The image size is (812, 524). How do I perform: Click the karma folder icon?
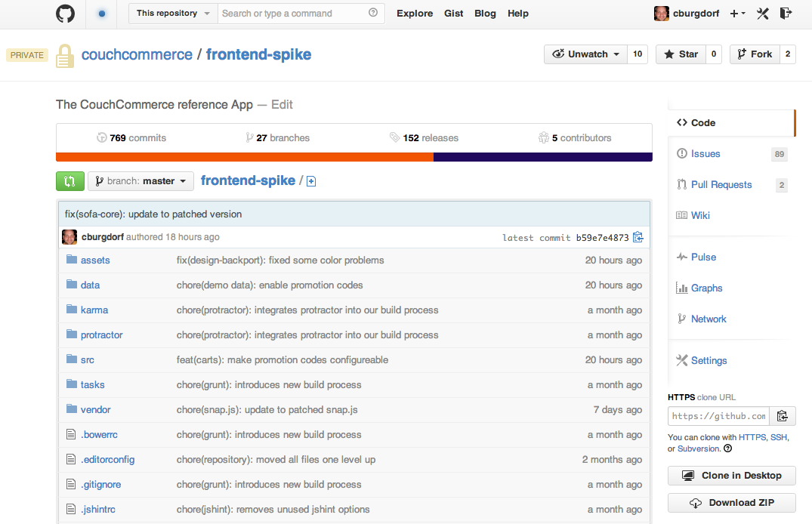point(72,309)
